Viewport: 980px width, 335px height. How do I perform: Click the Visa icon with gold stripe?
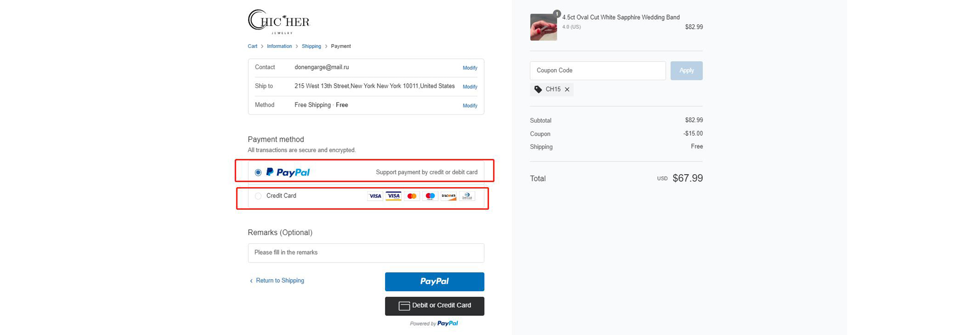pyautogui.click(x=393, y=196)
